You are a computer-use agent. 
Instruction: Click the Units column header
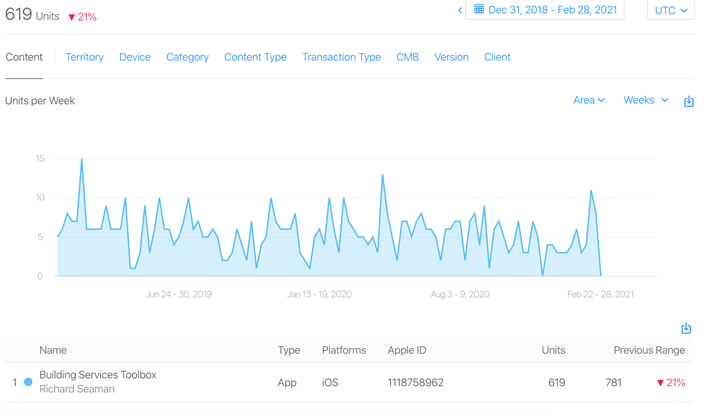[553, 350]
